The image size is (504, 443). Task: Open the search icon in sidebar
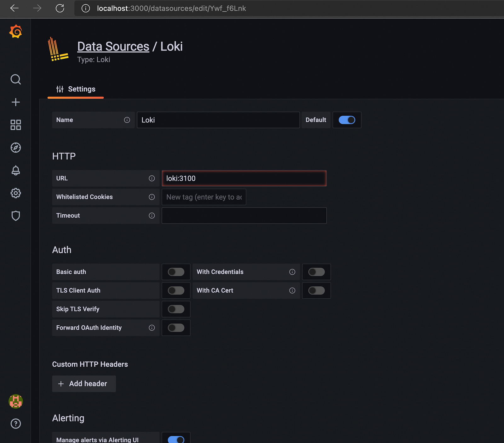(x=15, y=79)
